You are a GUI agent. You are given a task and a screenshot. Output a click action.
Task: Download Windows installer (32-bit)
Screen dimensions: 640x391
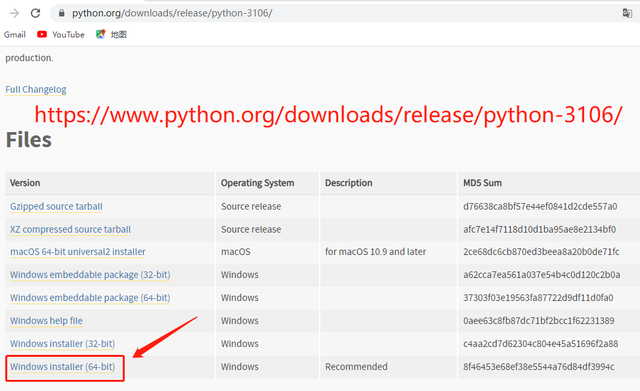pos(62,344)
